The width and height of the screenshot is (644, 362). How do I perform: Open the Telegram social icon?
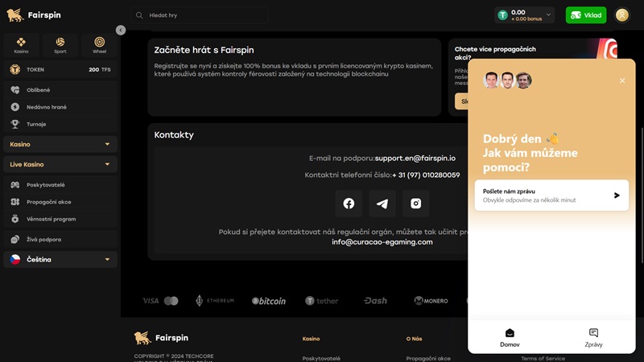tap(382, 204)
